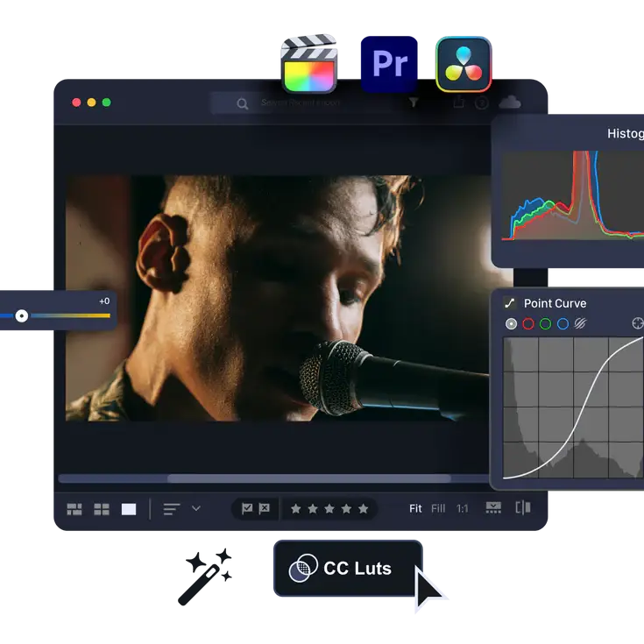Click the blue-yellow temperature slider handle
The image size is (644, 644).
click(22, 315)
